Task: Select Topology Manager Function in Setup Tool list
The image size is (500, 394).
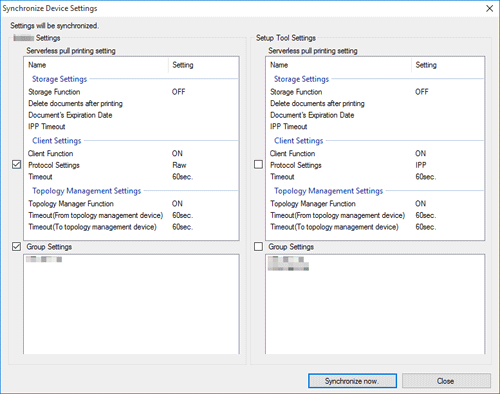Action: point(375,203)
